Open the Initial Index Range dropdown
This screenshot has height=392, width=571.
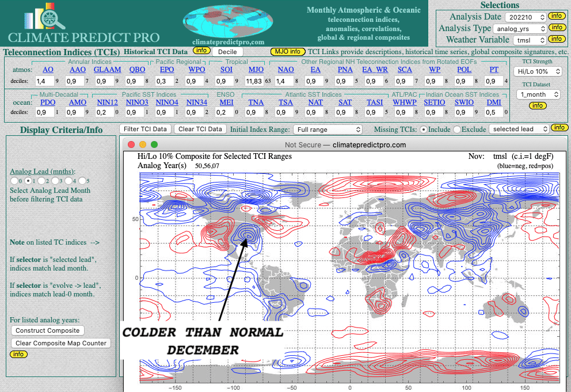click(x=327, y=130)
